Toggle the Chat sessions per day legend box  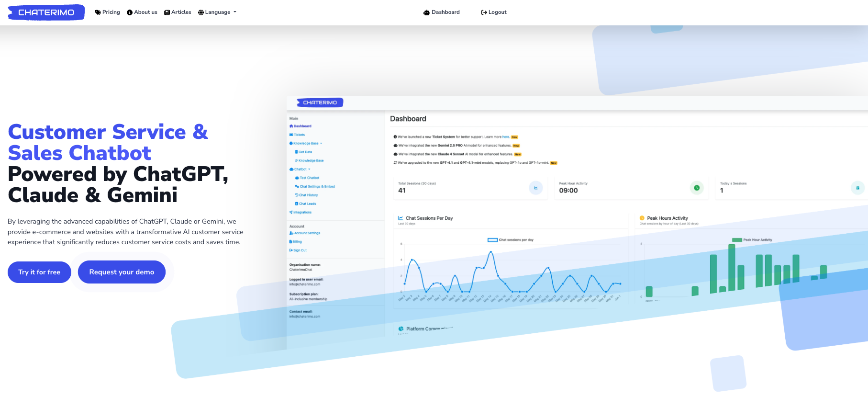[x=492, y=240]
